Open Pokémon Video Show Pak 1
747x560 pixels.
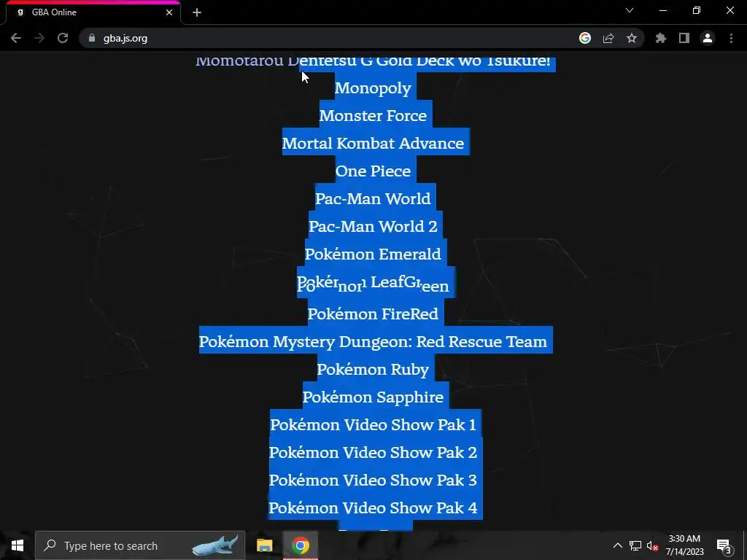[373, 425]
